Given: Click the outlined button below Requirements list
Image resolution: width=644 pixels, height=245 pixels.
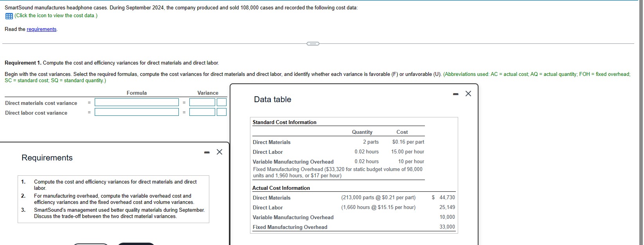Looking at the screenshot, I should (91, 244).
